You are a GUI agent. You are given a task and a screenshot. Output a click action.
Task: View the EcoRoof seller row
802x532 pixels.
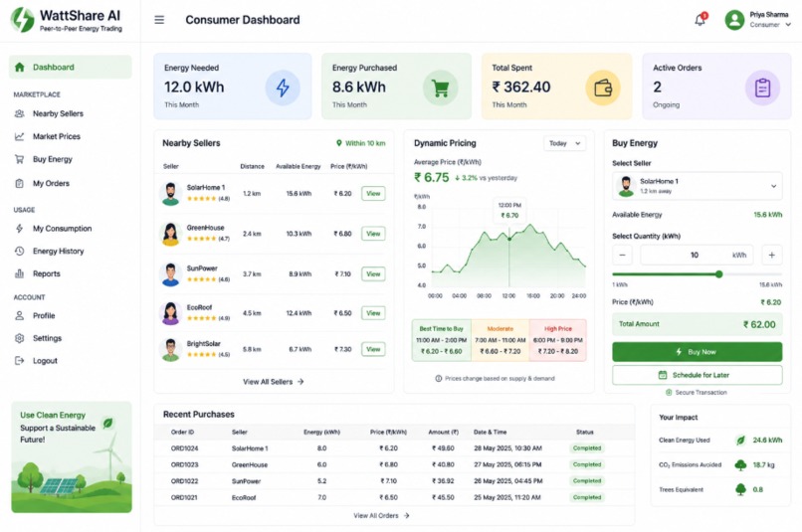tap(373, 313)
